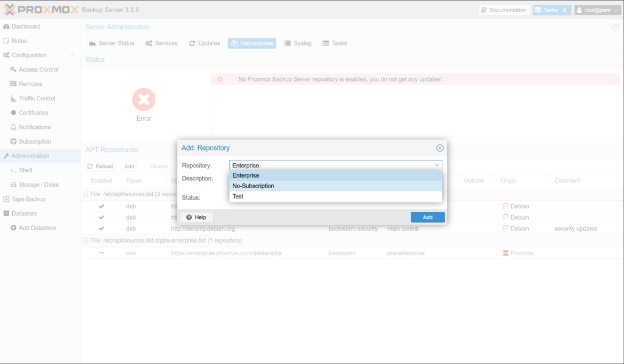Select No-Subscription from repository list
This screenshot has height=364, width=624.
pos(253,186)
